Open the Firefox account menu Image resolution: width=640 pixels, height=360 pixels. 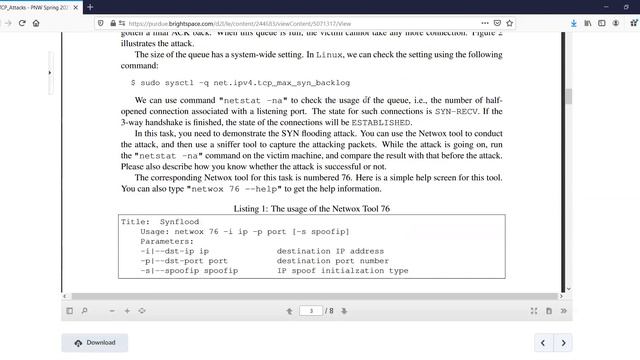click(x=616, y=23)
